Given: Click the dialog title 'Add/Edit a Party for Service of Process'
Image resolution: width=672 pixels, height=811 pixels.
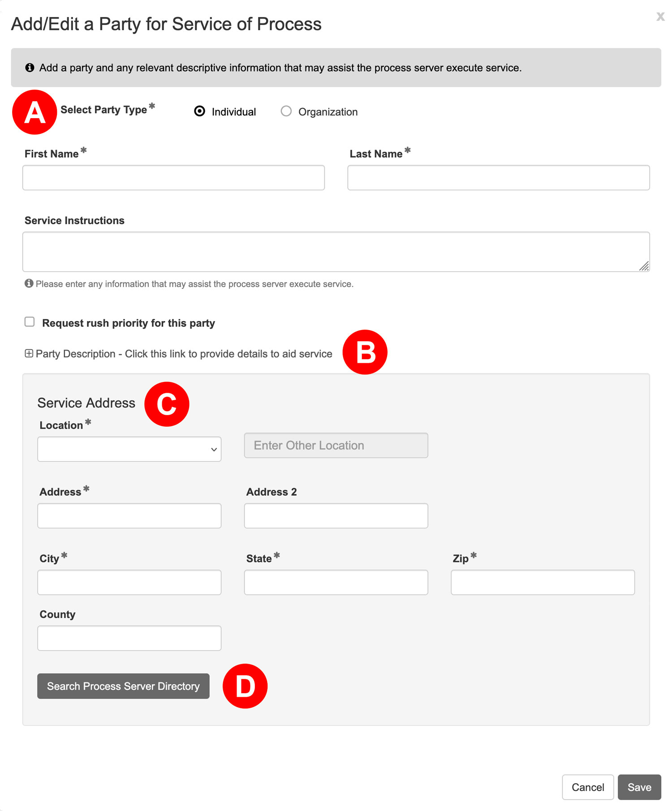Looking at the screenshot, I should (x=166, y=24).
